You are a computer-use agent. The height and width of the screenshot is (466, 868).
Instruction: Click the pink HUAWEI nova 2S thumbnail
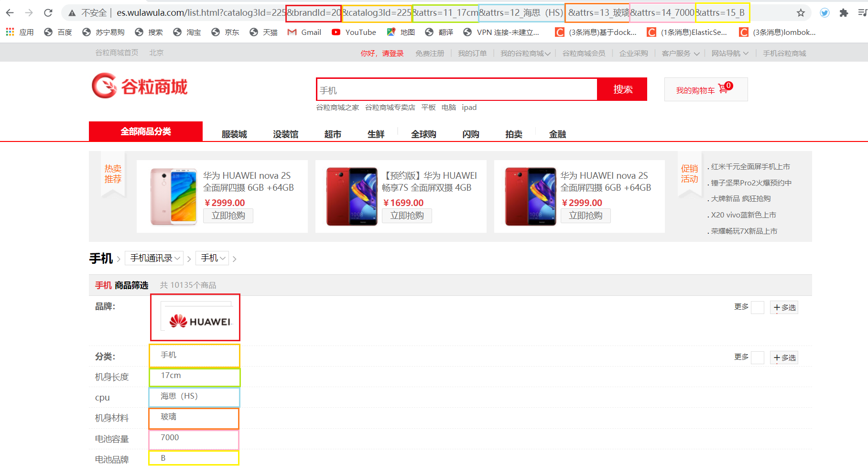pos(174,196)
